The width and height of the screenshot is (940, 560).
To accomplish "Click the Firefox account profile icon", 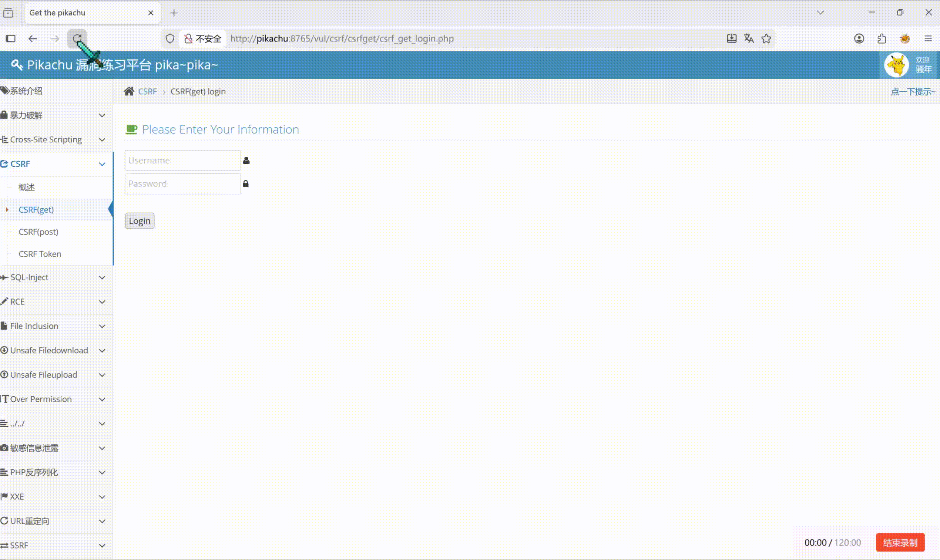I will click(x=859, y=38).
